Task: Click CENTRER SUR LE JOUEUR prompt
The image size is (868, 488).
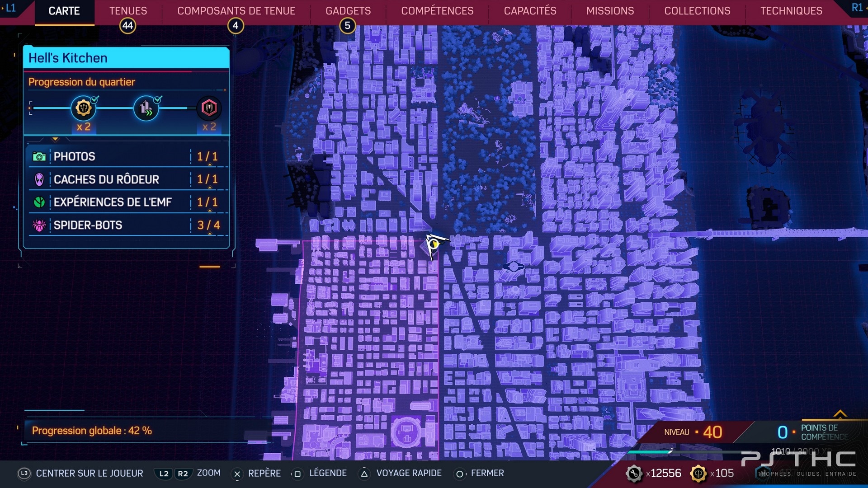Action: (x=90, y=473)
